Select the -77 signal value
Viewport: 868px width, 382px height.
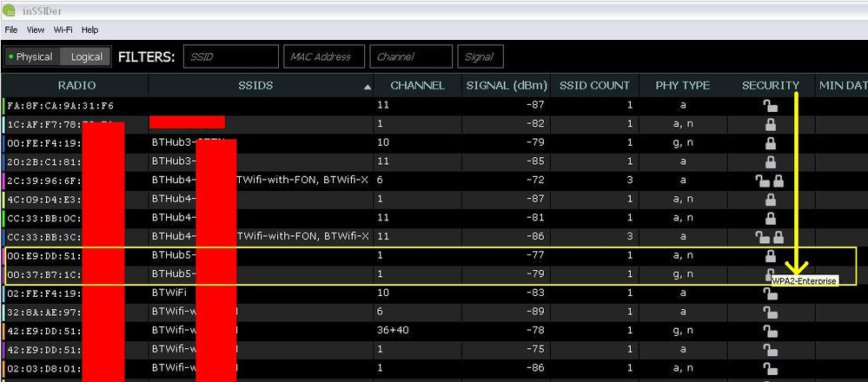pos(536,256)
